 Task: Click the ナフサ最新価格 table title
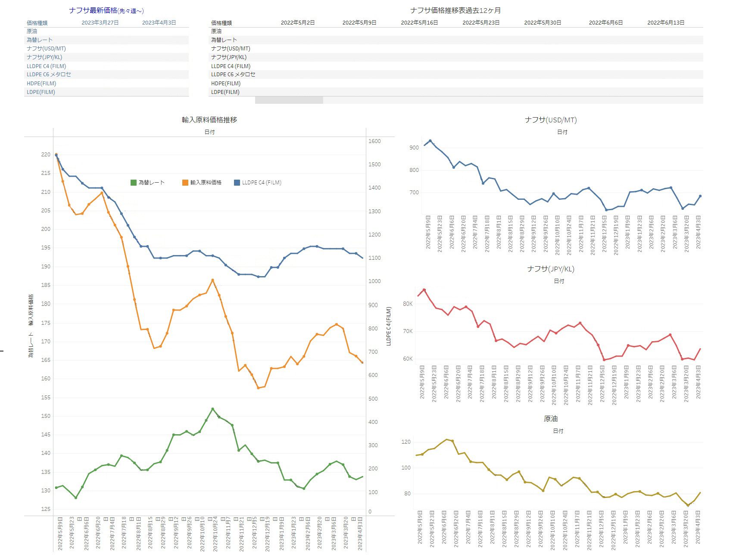[x=106, y=10]
